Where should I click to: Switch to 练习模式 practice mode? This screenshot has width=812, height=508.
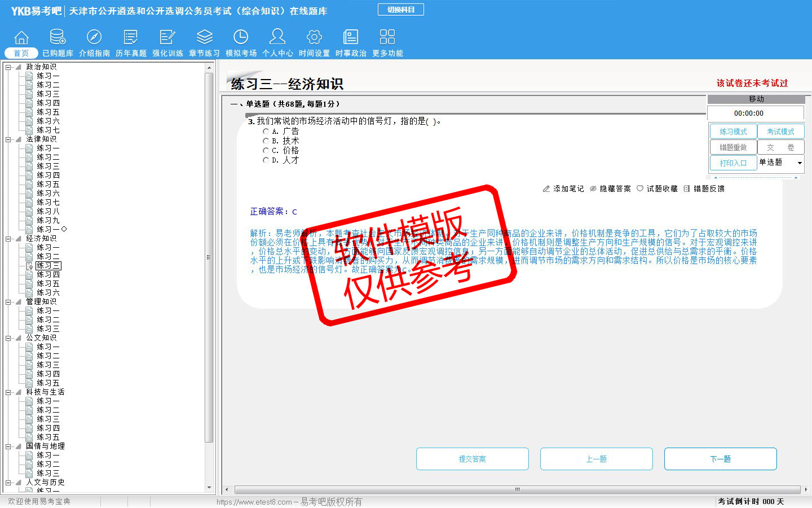(733, 132)
